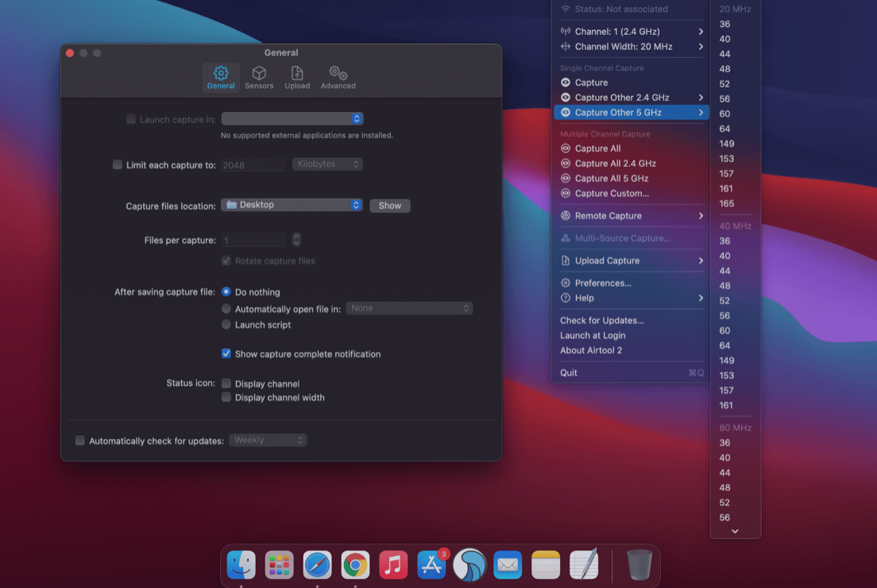Enable the Display channel option
Screen dimensions: 877x588
pyautogui.click(x=226, y=382)
